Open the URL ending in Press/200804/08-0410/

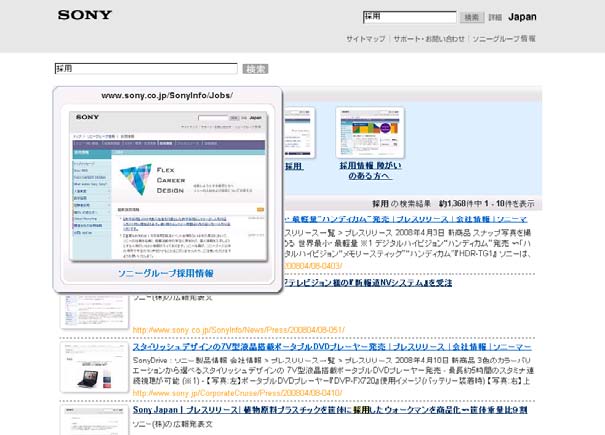click(x=237, y=393)
